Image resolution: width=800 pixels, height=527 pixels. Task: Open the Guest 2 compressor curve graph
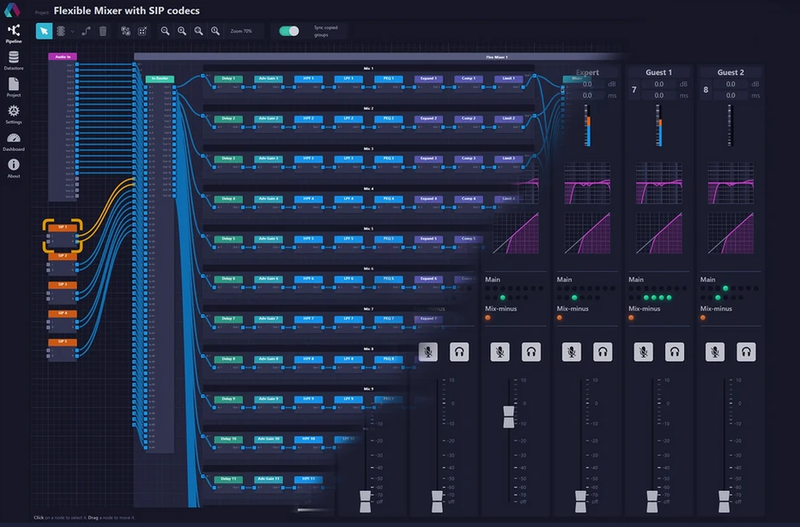[x=730, y=234]
